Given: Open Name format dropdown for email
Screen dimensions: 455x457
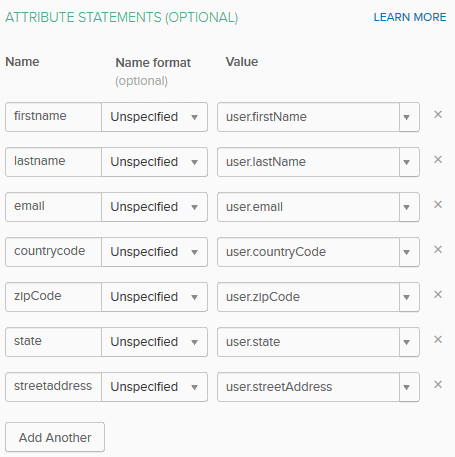Looking at the screenshot, I should 154,207.
